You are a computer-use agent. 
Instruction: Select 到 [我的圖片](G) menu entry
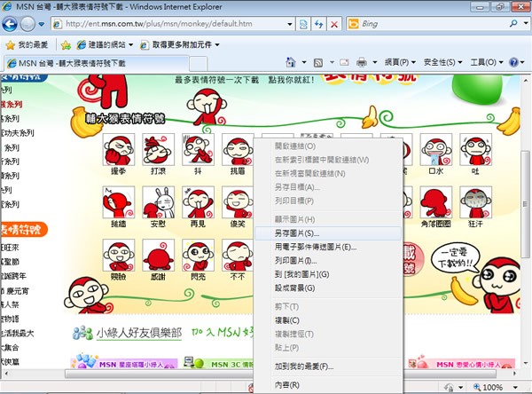328,274
